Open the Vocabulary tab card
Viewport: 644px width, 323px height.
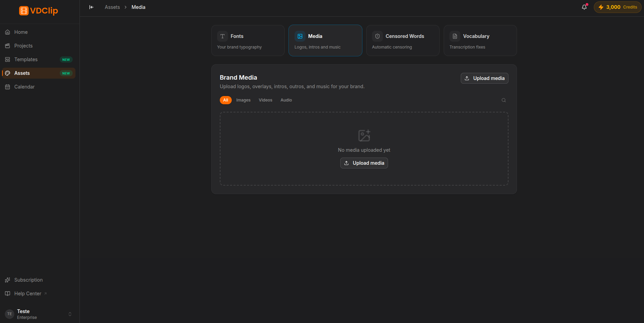click(x=480, y=40)
